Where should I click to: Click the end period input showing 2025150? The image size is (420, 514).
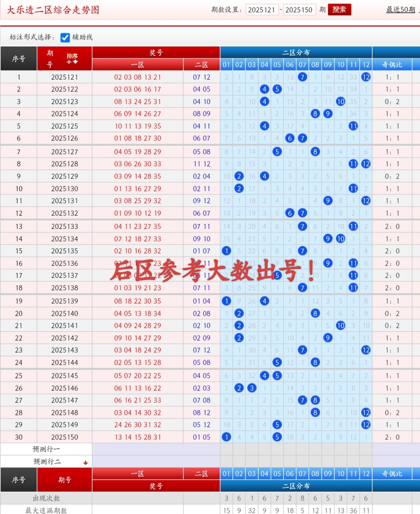tap(299, 10)
